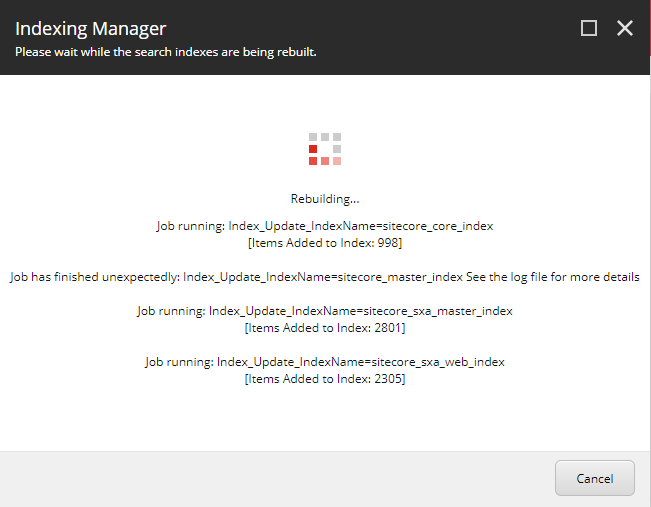Click the 'Please wait while the search indexes' subtitle

[166, 52]
